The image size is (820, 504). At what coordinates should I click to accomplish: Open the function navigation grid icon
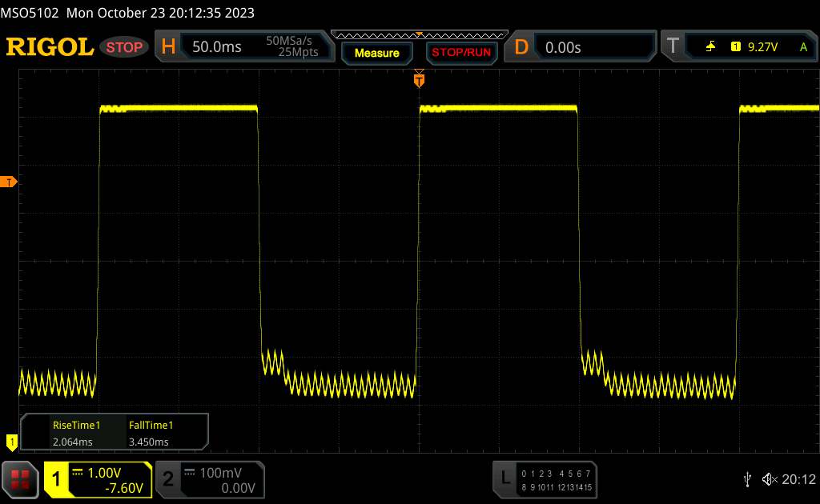20,479
